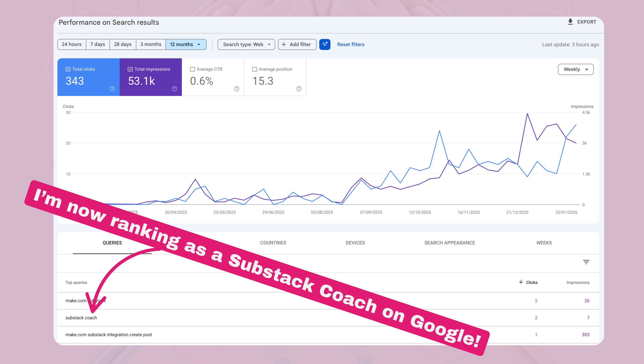Click the help icon on Total clicks card
This screenshot has width=644, height=364.
pos(112,89)
